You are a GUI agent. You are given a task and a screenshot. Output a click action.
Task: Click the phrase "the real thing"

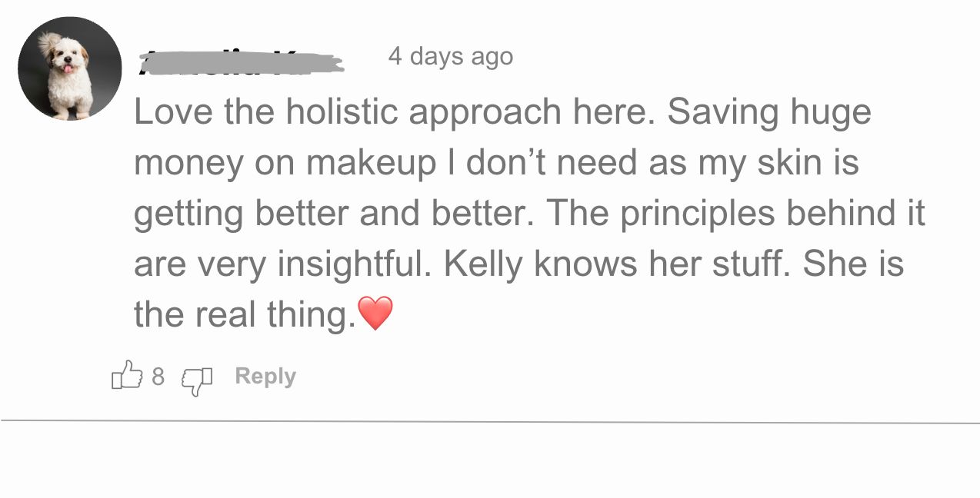[244, 314]
